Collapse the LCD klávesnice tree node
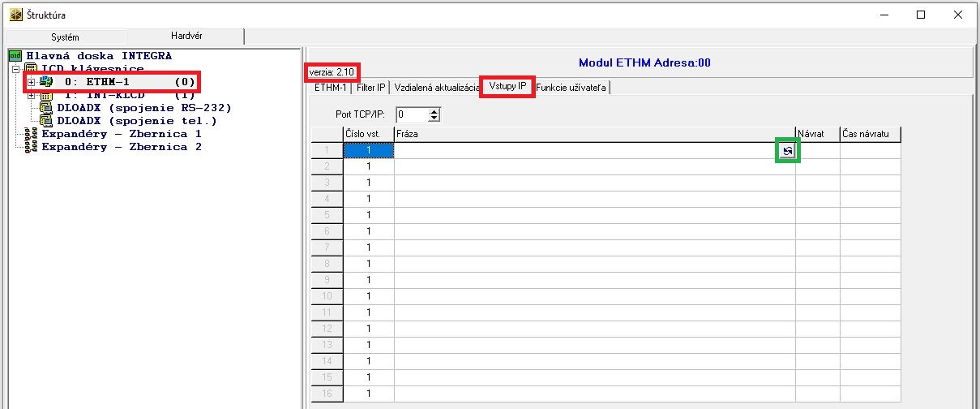Viewport: 980px width, 409px height. coord(15,69)
